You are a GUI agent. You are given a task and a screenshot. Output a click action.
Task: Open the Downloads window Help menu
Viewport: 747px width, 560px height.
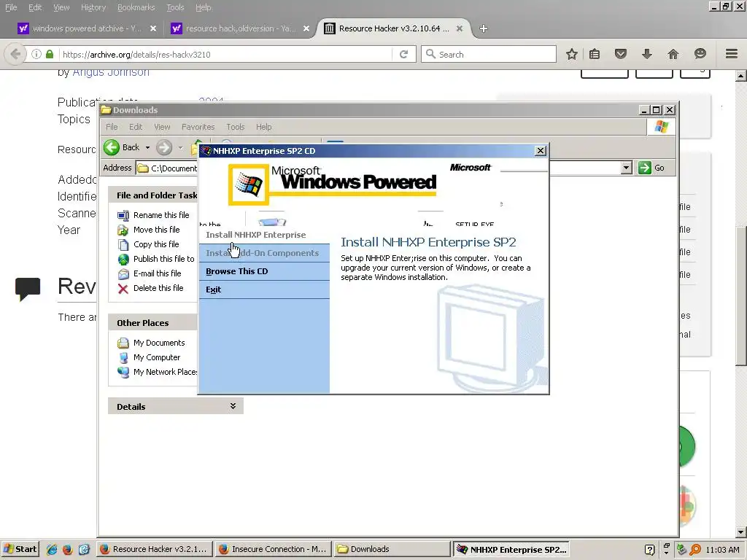[264, 127]
